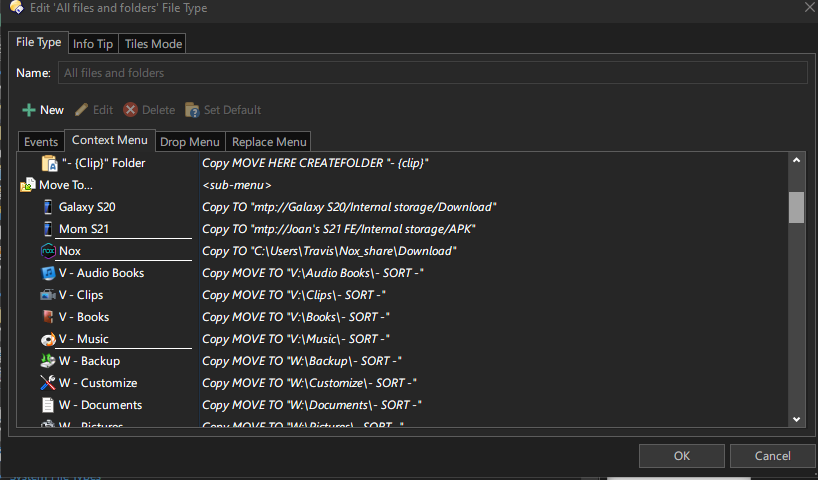818x480 pixels.
Task: Click the W - Backup icon
Action: coord(48,361)
